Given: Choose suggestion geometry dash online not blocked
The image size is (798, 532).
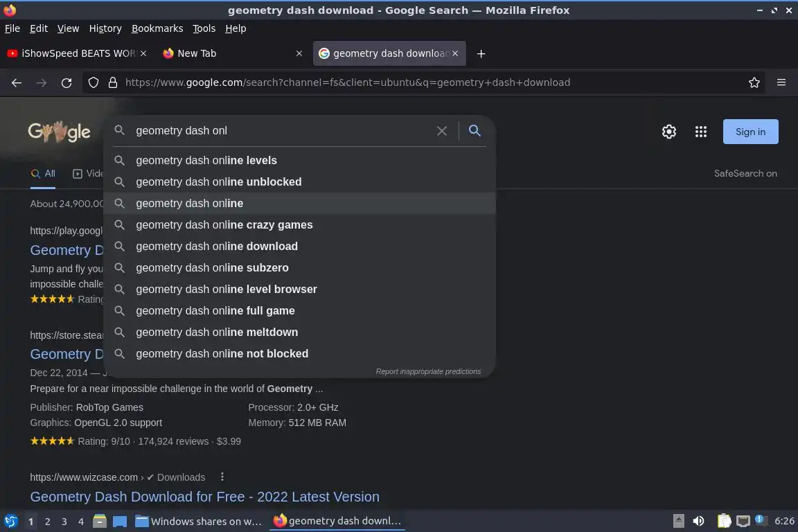Looking at the screenshot, I should [299, 353].
